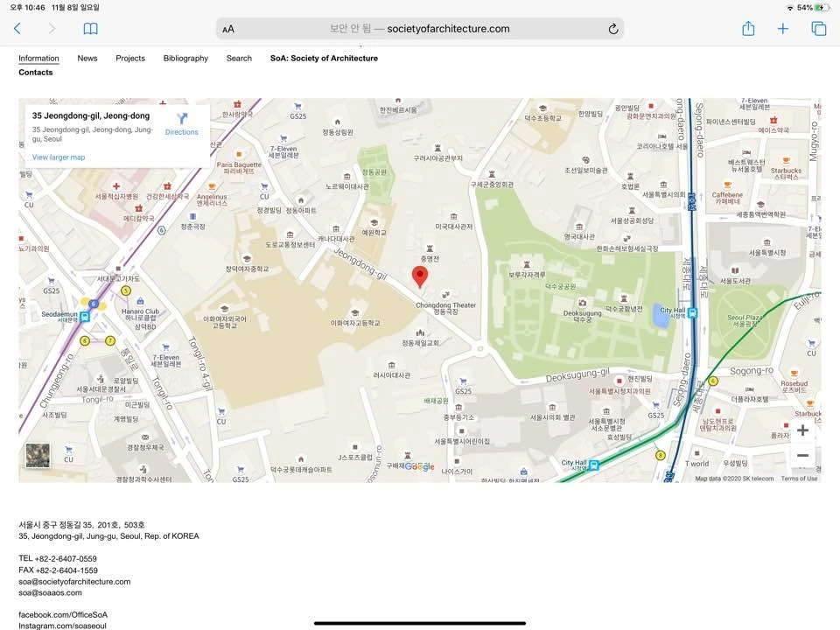Screen dimensions: 840x630
Task: Tap the red location pin on map
Action: pyautogui.click(x=420, y=276)
